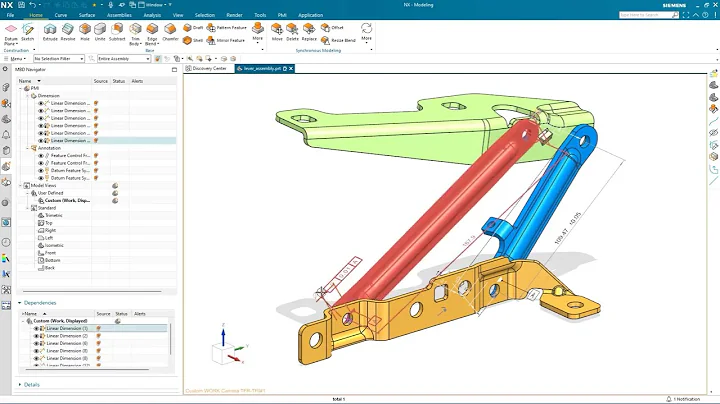Select the Unite boolean tool
This screenshot has height=404, width=720.
pos(100,32)
